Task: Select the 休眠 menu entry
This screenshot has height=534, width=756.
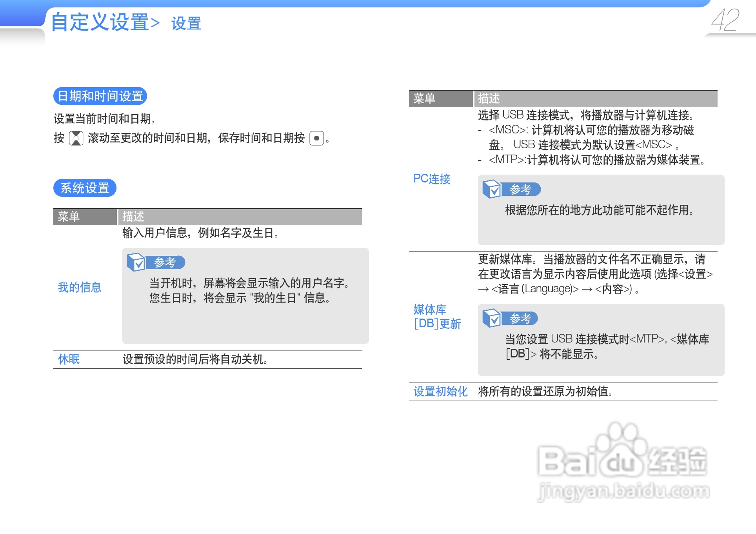Action: (x=69, y=359)
